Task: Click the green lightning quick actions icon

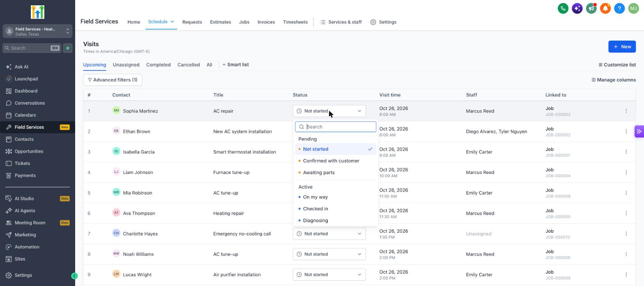Action: point(68,48)
